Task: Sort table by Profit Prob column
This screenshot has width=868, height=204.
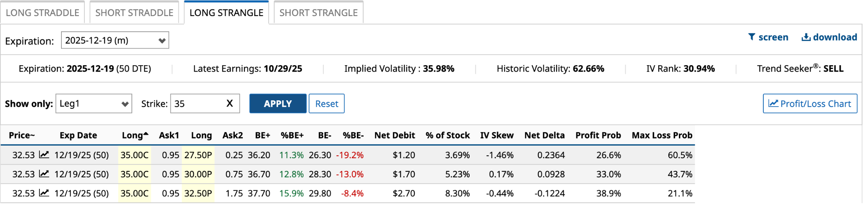Action: 598,135
